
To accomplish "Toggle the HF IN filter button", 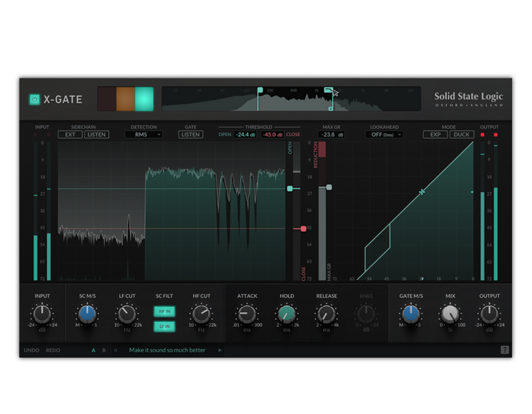I will tap(164, 311).
